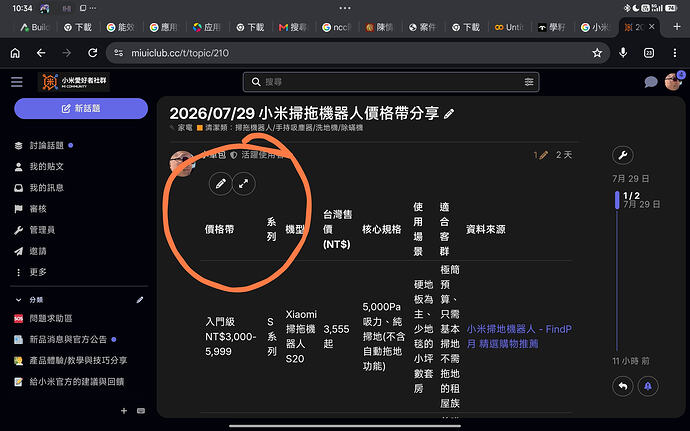The image size is (690, 431).
Task: Focus the forum search field
Action: [x=391, y=82]
